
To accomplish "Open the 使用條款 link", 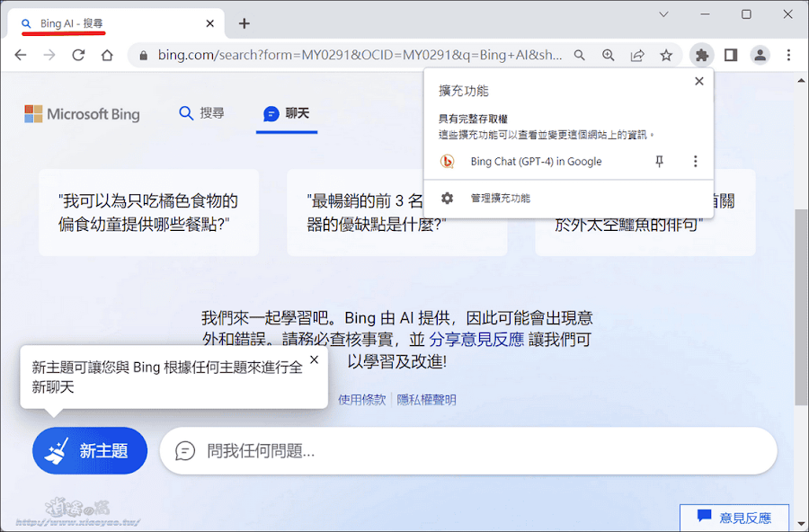I will coord(361,400).
